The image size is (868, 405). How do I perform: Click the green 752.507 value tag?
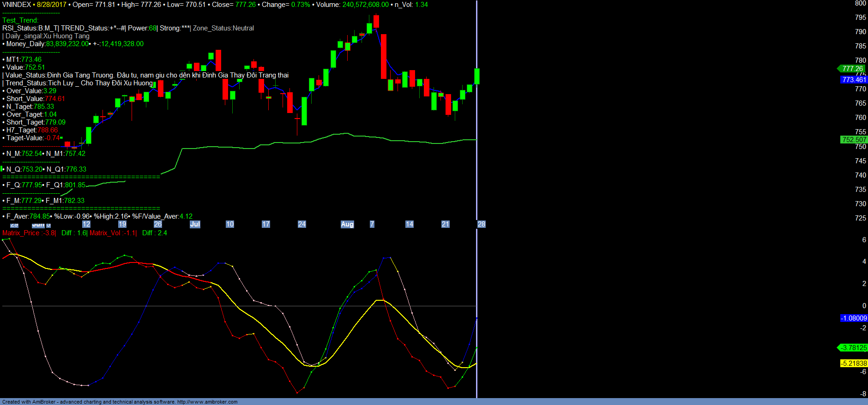(x=854, y=139)
